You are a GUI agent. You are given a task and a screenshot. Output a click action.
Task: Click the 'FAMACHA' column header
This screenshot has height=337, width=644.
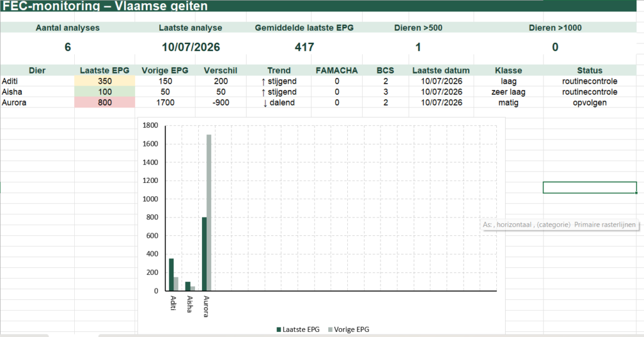point(337,70)
